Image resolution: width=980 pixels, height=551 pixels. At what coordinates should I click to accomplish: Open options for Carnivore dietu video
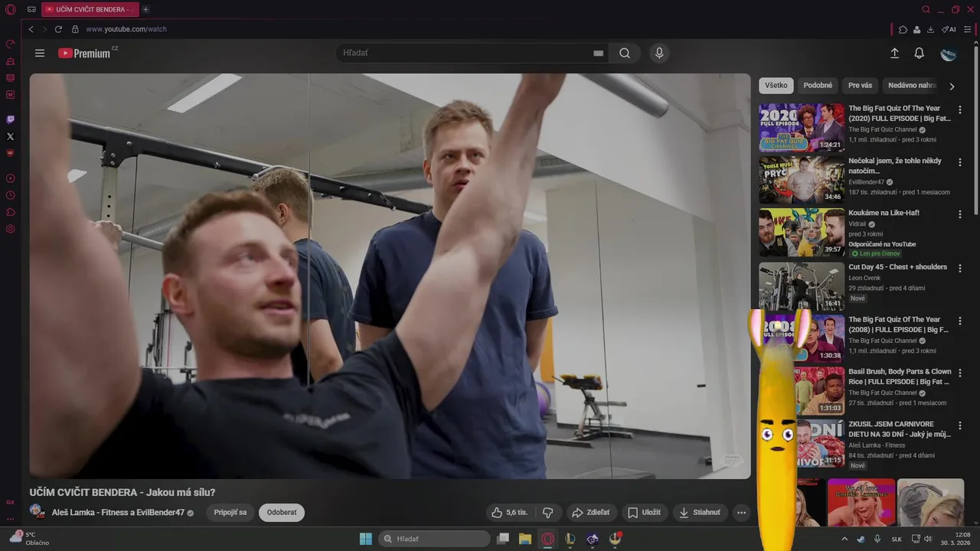[960, 425]
